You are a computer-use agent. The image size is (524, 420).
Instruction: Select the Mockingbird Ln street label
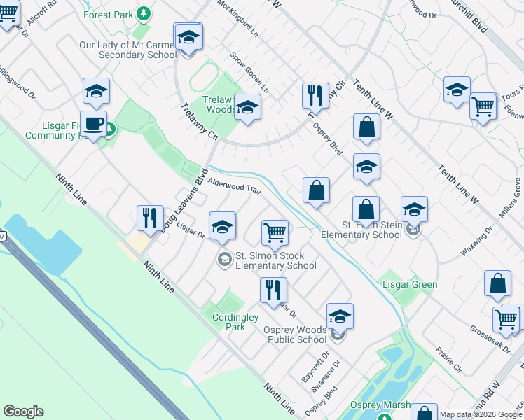pyautogui.click(x=238, y=18)
